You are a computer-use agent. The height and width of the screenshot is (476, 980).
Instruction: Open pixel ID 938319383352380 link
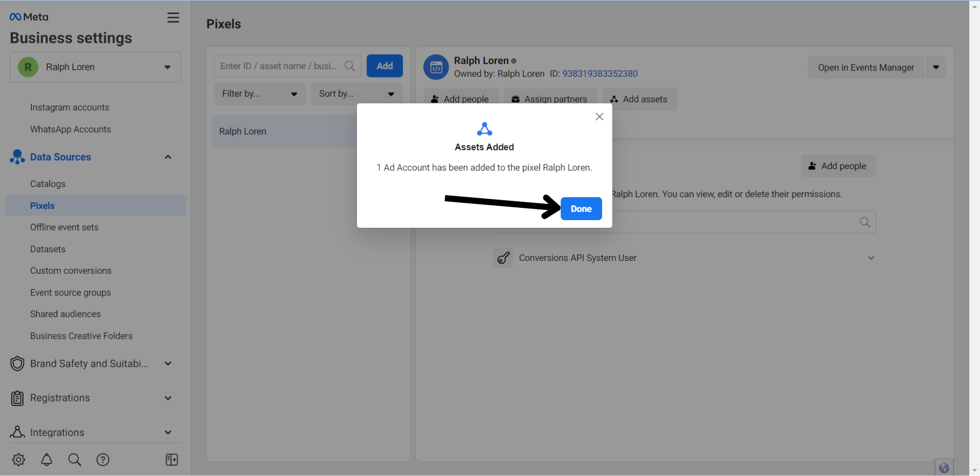[600, 74]
